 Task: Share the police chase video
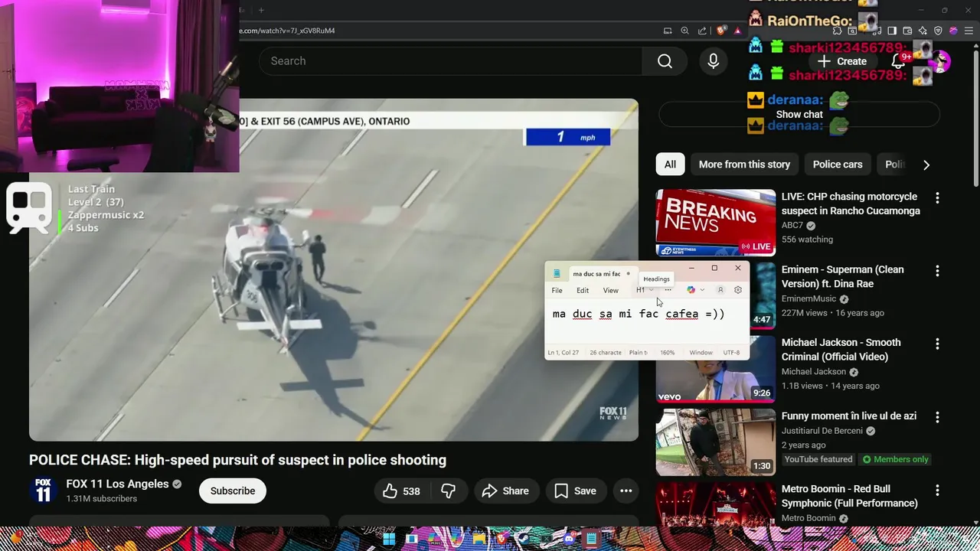pos(505,491)
